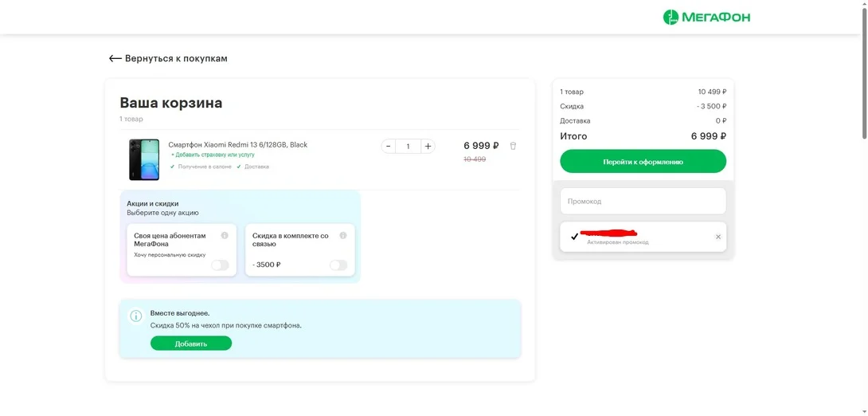Click the Итого total label
Image resolution: width=868 pixels, height=416 pixels.
tap(573, 136)
